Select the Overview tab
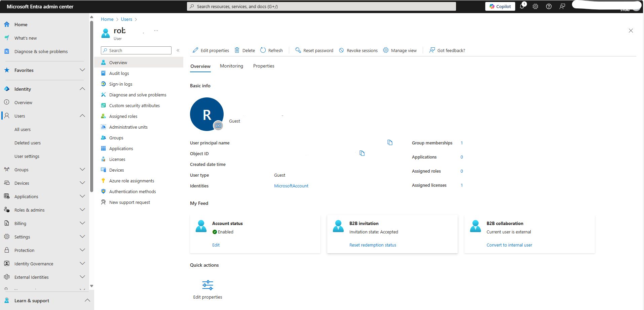Image resolution: width=644 pixels, height=310 pixels. click(x=200, y=66)
